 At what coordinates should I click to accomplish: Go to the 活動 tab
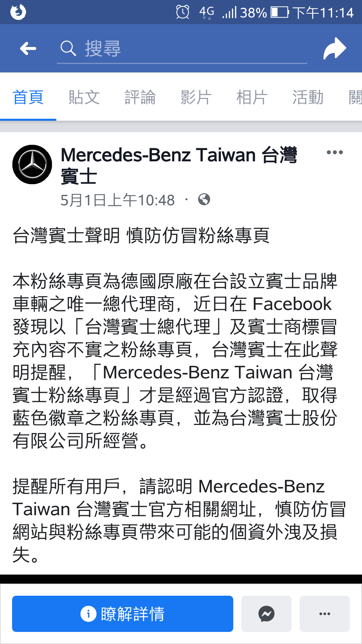point(308,97)
